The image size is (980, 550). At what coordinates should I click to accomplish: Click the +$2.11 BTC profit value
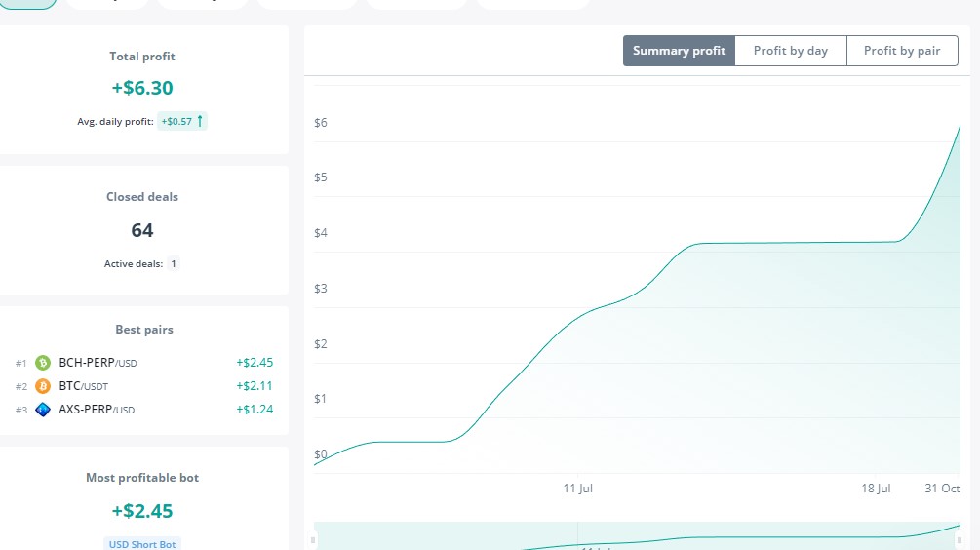pos(255,386)
